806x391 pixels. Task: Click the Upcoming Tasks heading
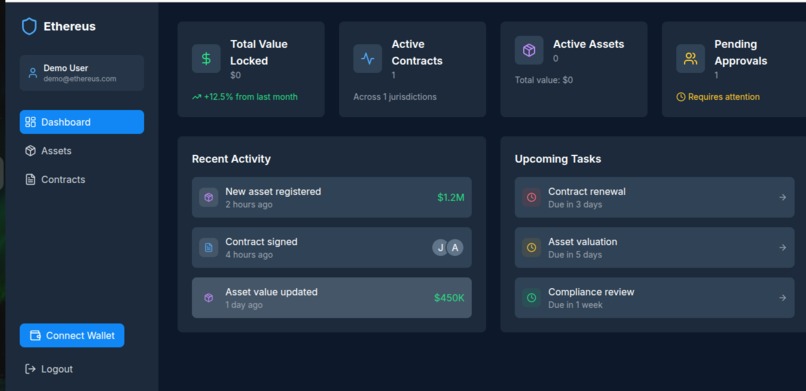click(x=558, y=159)
